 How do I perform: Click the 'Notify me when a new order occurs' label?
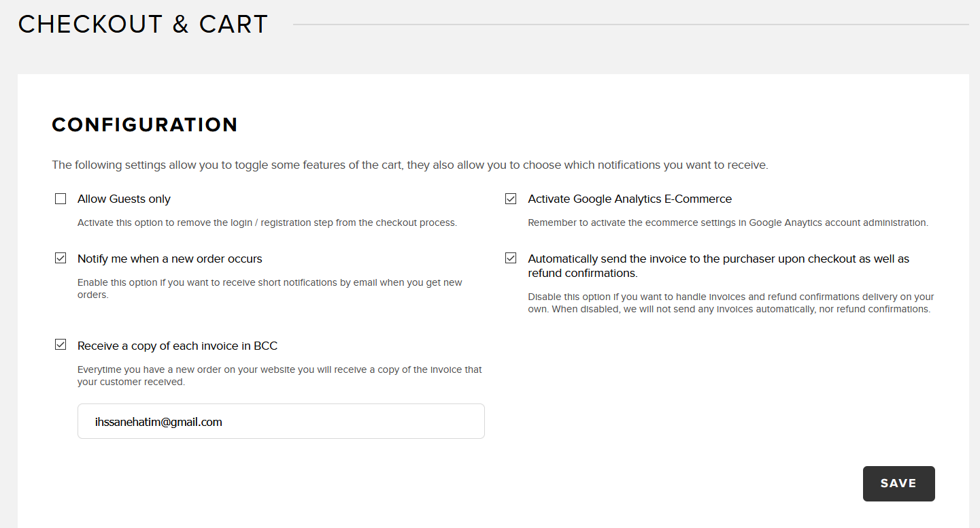click(170, 259)
